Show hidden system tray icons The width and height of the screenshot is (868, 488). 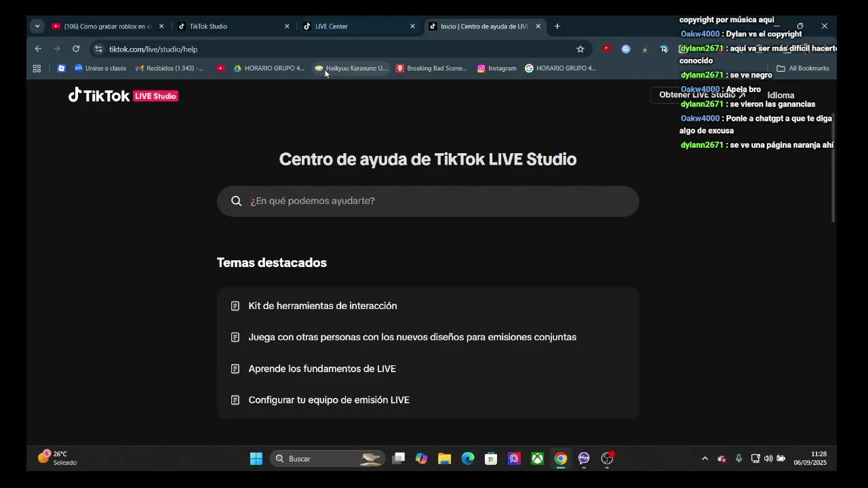click(x=705, y=459)
